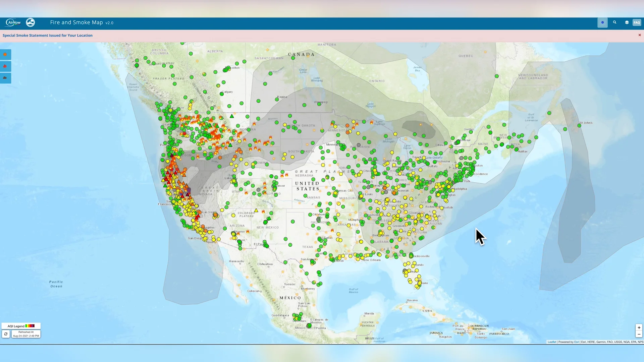This screenshot has height=362, width=644.
Task: Refresh the map data with the refresh icon
Action: (6, 334)
